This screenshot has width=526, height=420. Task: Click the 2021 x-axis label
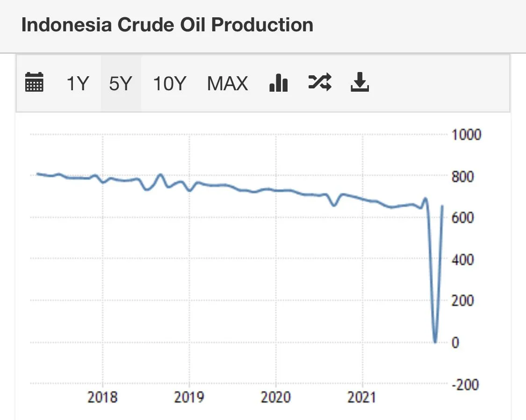pos(362,397)
